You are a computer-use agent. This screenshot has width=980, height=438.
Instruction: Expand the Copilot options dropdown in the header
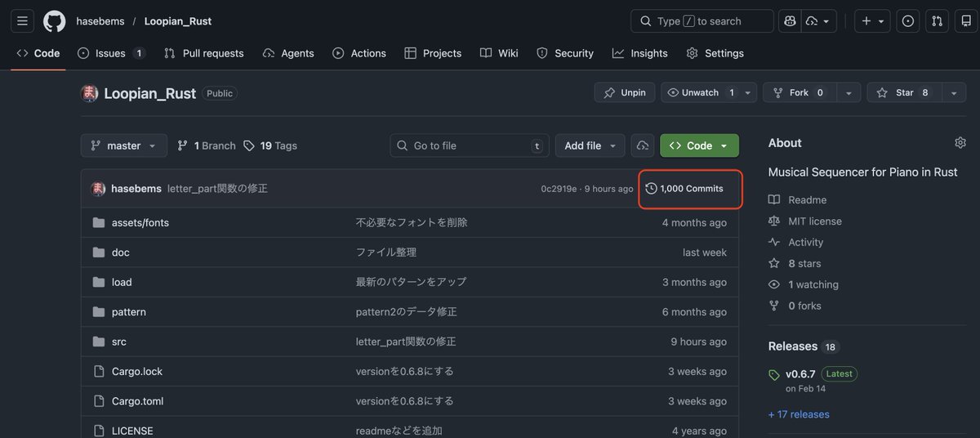coord(817,21)
